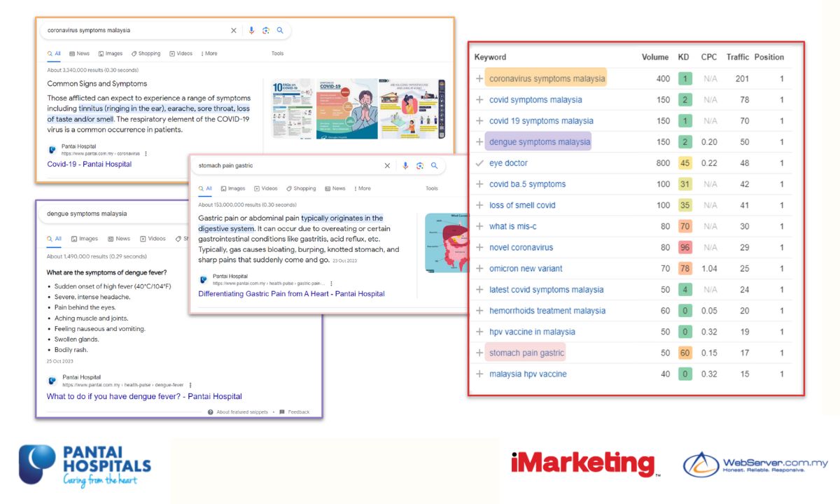Open Tools in the coronavirus search
The width and height of the screenshot is (840, 504).
(278, 53)
